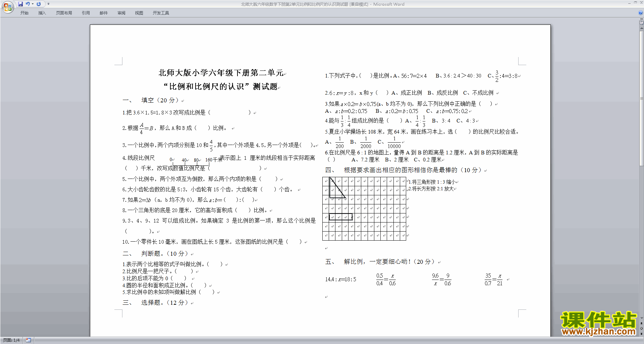Click the text 1.将三角形按 1:3 缩小
644x344 pixels.
point(432,182)
